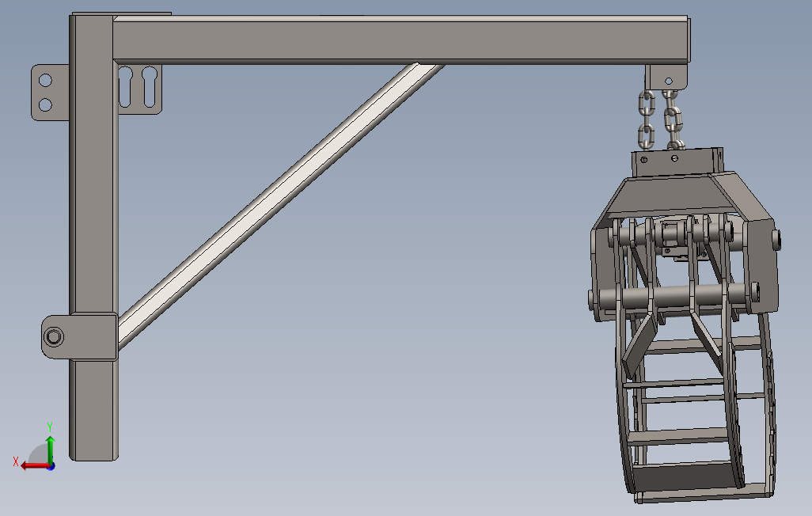This screenshot has height=516, width=812.
Task: Select the thick lower cross pin of the grapple
Action: 674,297
